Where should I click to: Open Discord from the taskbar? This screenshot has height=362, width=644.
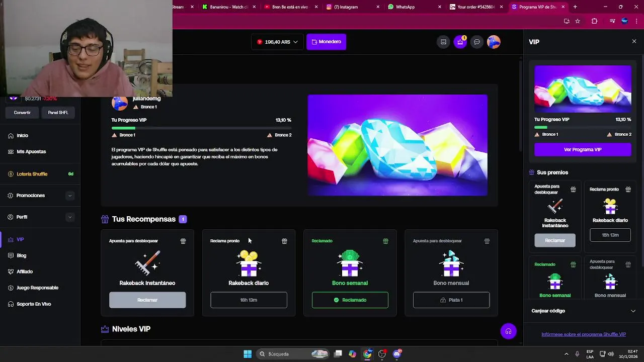pos(397,354)
